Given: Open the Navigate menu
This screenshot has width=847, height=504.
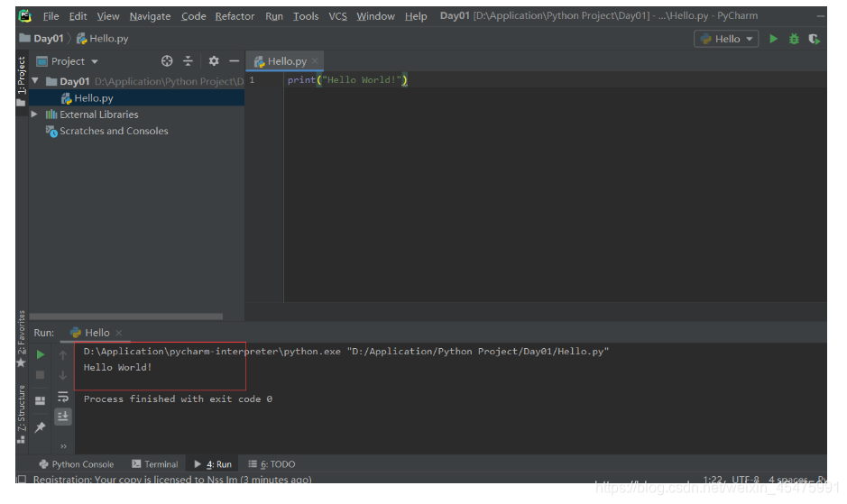Looking at the screenshot, I should [x=150, y=16].
